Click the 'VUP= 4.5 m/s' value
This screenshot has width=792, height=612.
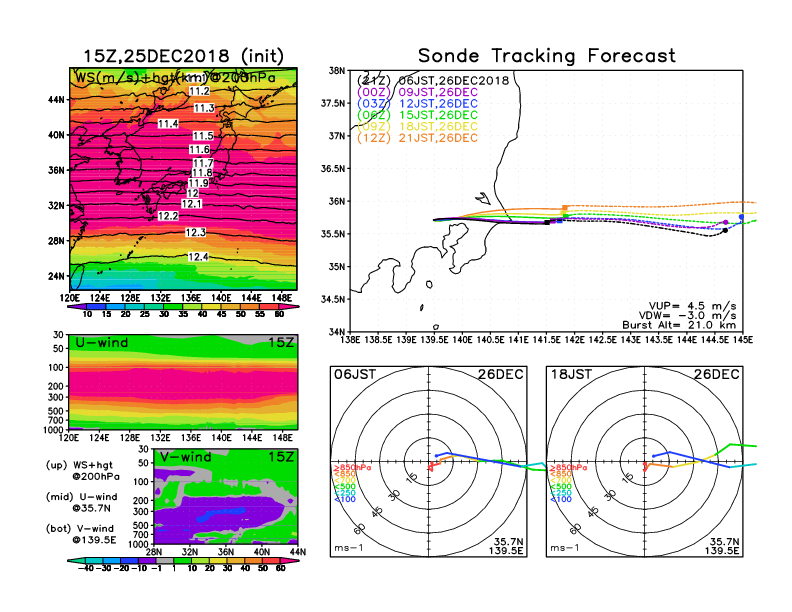692,306
